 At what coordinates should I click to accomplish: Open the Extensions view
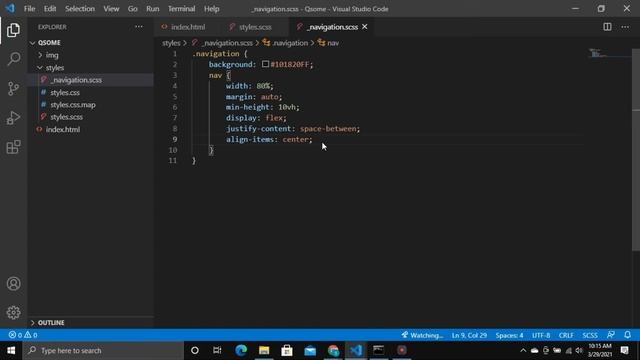click(x=13, y=147)
